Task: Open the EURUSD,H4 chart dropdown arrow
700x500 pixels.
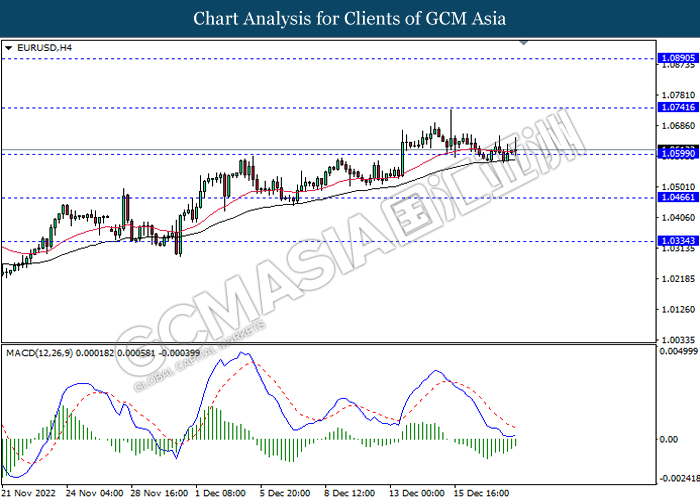Action: click(8, 48)
